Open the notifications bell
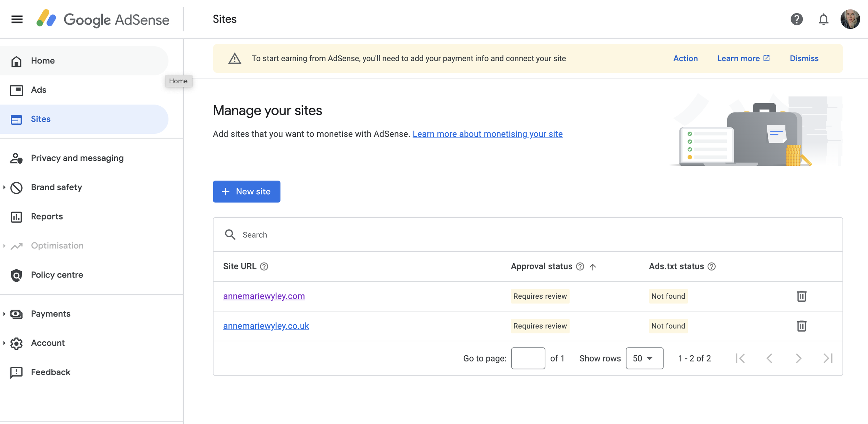 click(823, 19)
